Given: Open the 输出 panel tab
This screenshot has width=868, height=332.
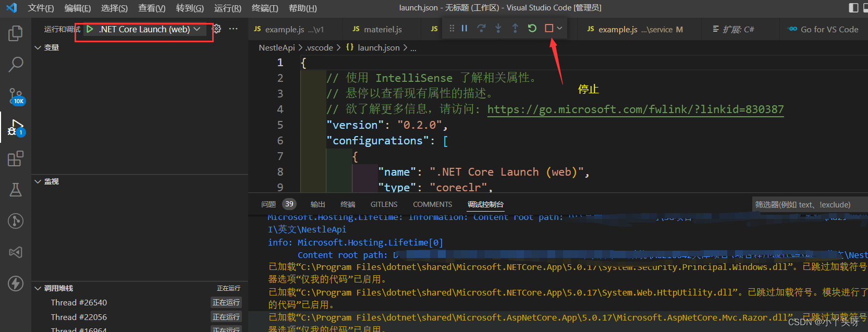Looking at the screenshot, I should pyautogui.click(x=317, y=204).
